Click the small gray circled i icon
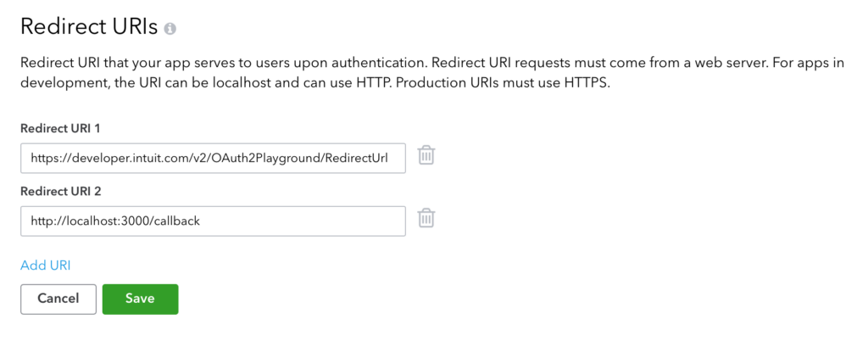This screenshot has height=347, width=868. tap(170, 29)
